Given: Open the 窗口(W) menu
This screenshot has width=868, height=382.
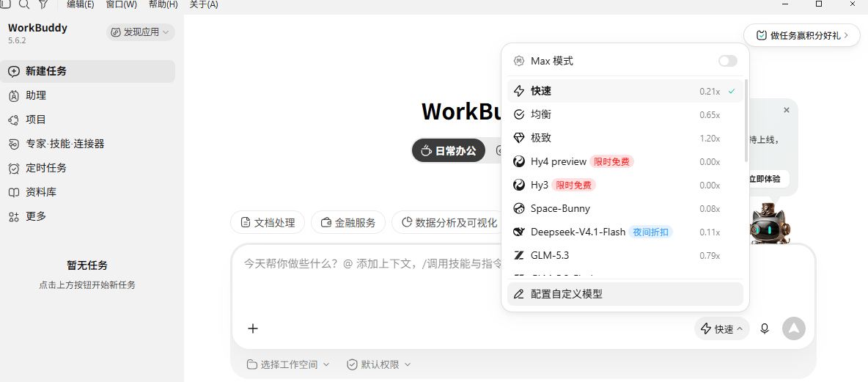Looking at the screenshot, I should click(x=121, y=4).
